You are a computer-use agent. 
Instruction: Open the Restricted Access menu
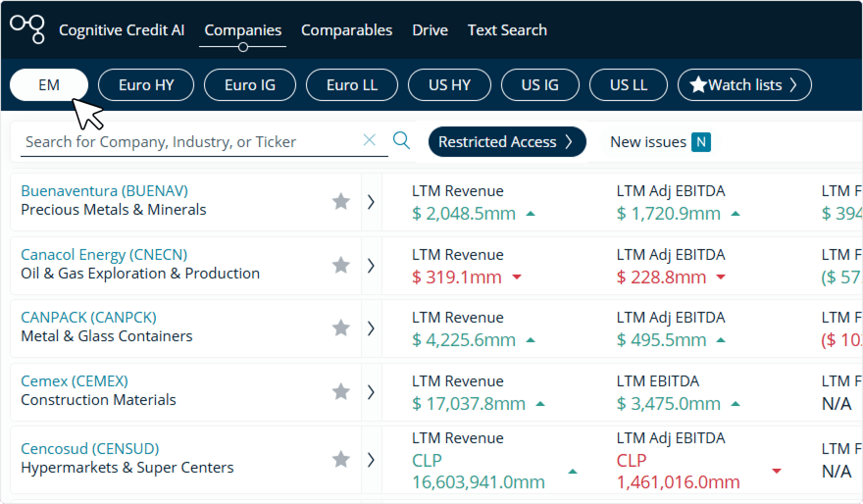(x=507, y=142)
